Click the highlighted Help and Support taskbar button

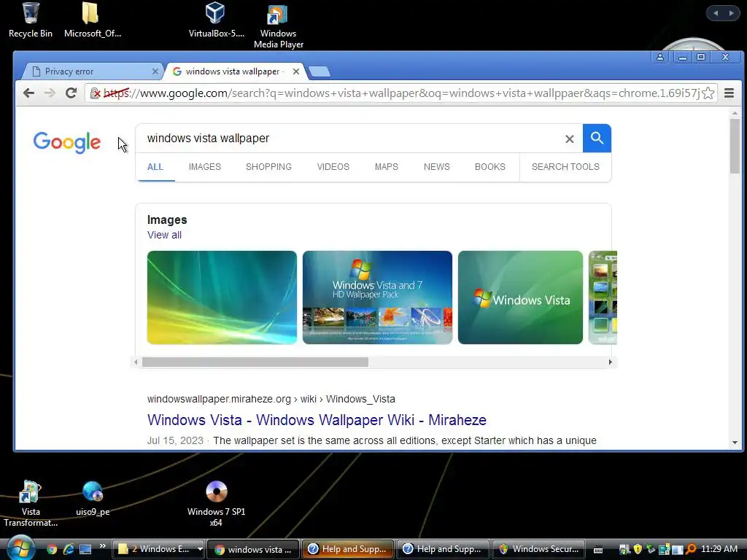pos(348,549)
